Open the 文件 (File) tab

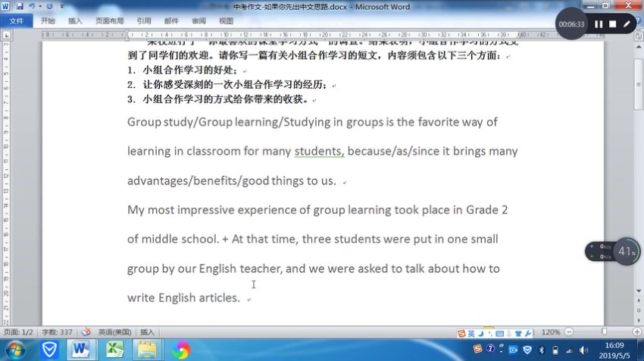point(16,21)
